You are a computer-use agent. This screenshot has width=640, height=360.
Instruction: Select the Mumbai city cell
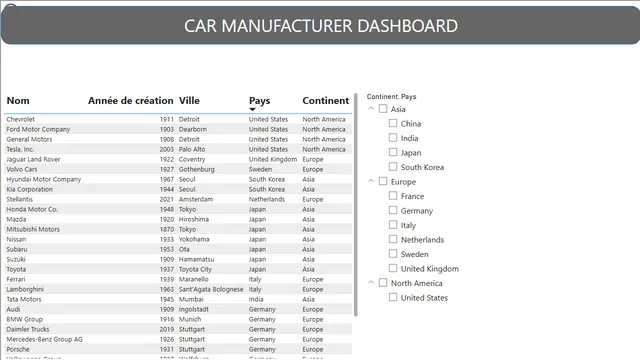pyautogui.click(x=191, y=299)
